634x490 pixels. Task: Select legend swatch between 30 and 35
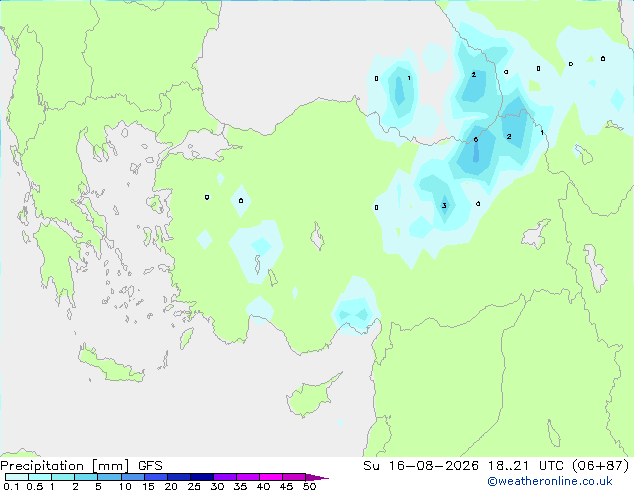click(x=224, y=477)
